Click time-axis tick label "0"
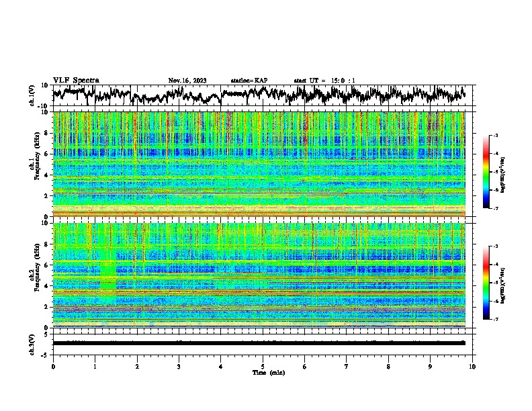The height and width of the screenshot is (411, 532). pos(53,367)
